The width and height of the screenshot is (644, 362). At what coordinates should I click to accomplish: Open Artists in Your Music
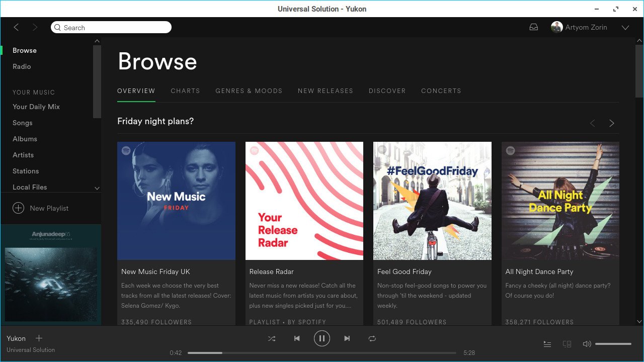coord(23,155)
